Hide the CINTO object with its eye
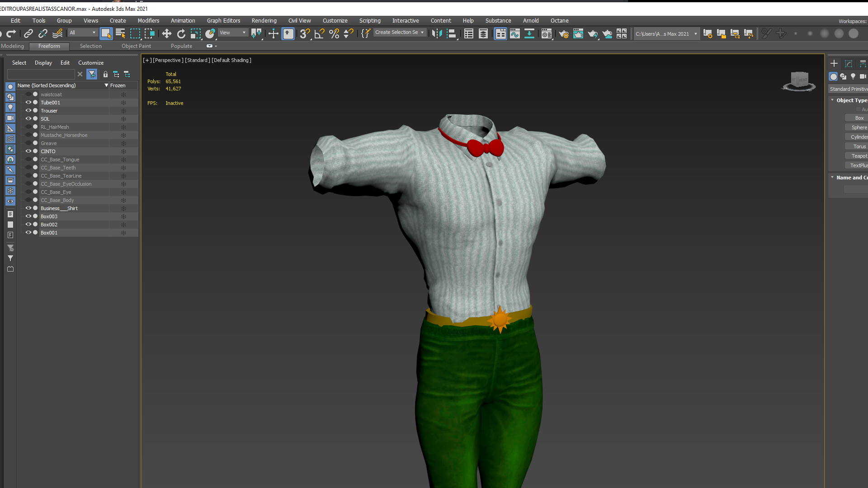Screen dimensions: 868x488 tap(28, 151)
